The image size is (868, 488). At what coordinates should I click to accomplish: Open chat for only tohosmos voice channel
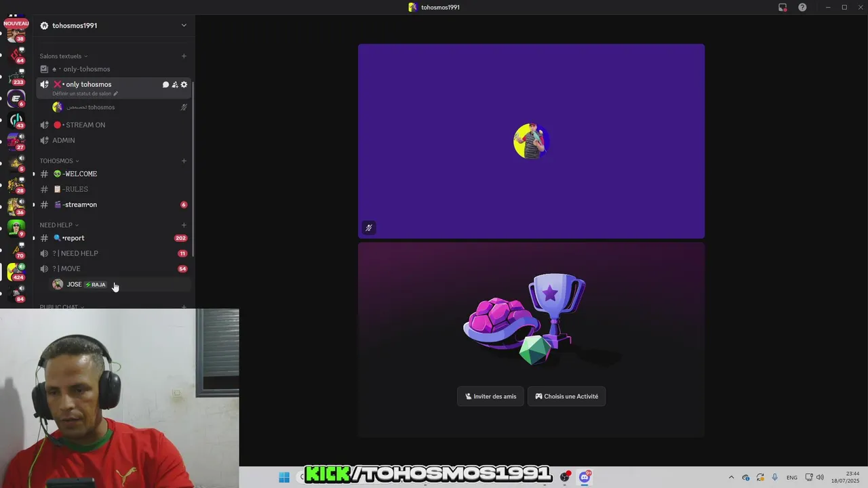point(165,85)
